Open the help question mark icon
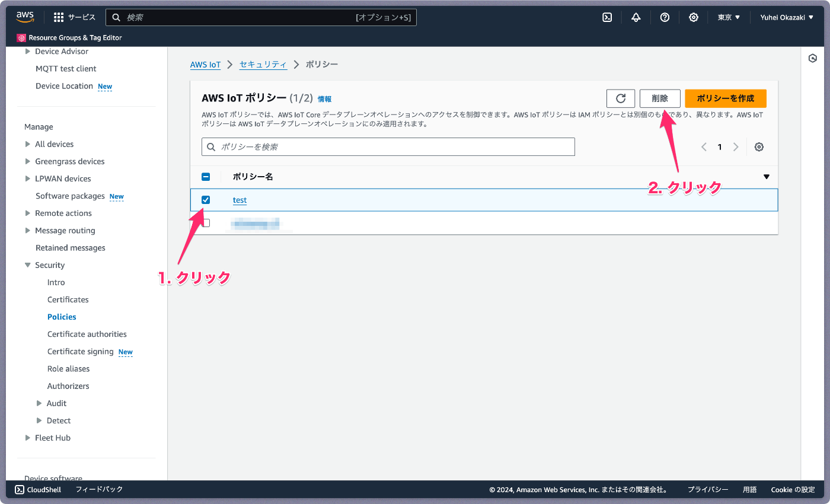Image resolution: width=830 pixels, height=504 pixels. [x=665, y=18]
